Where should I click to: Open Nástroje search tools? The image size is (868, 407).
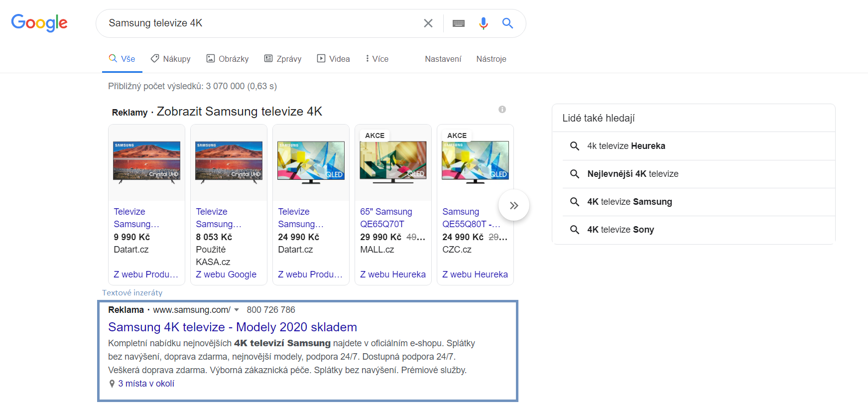pyautogui.click(x=491, y=59)
